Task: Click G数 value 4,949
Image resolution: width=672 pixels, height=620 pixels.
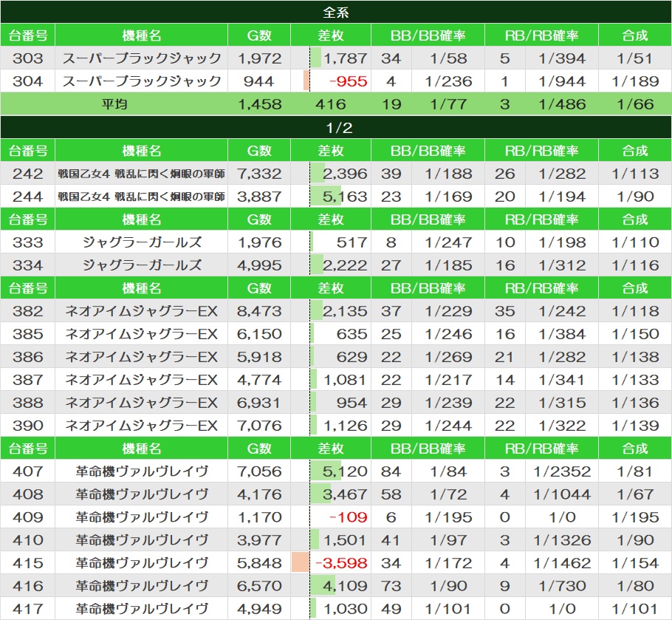Action: pyautogui.click(x=259, y=608)
